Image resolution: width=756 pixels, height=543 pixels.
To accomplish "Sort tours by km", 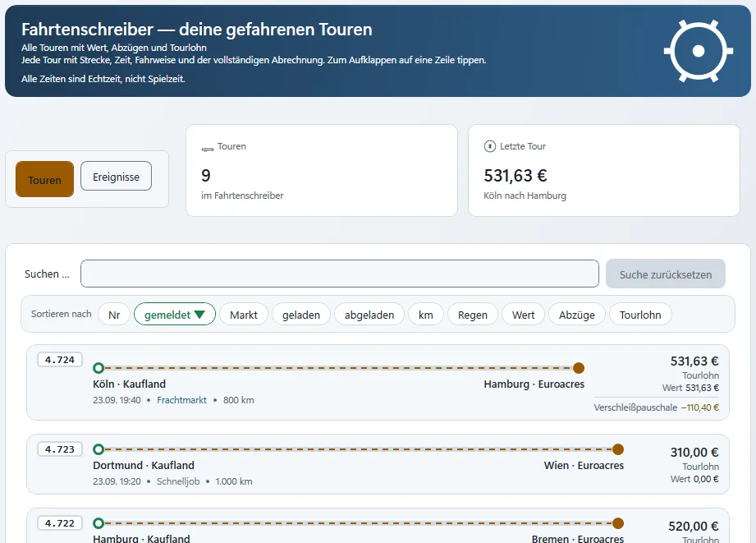I will [426, 314].
